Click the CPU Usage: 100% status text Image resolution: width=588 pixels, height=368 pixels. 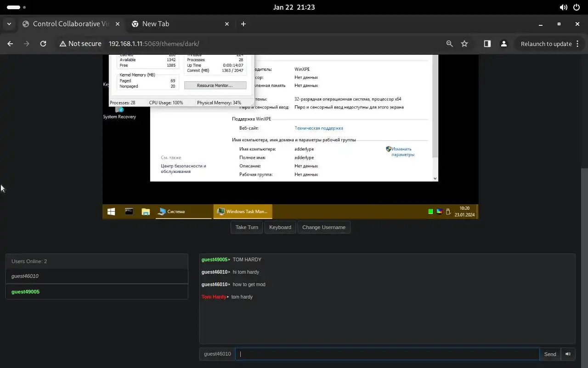pyautogui.click(x=166, y=103)
